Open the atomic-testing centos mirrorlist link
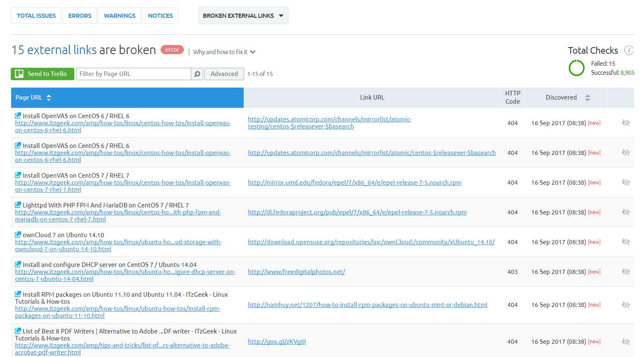Viewport: 644px width, 357px height. coord(330,123)
